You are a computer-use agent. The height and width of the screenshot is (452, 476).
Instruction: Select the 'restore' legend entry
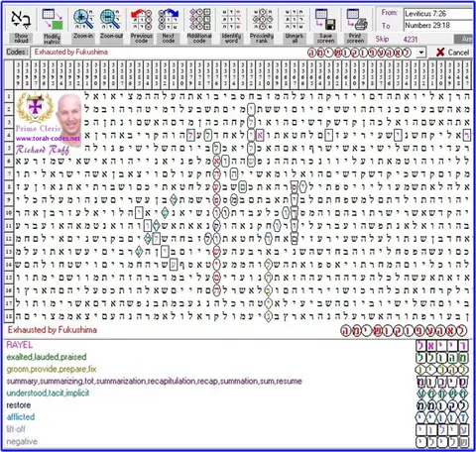(19, 405)
